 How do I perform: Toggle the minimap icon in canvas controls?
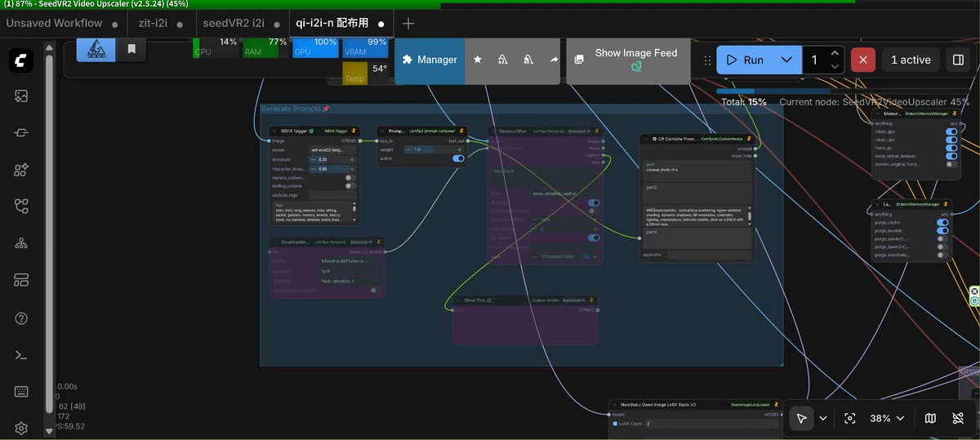point(930,418)
